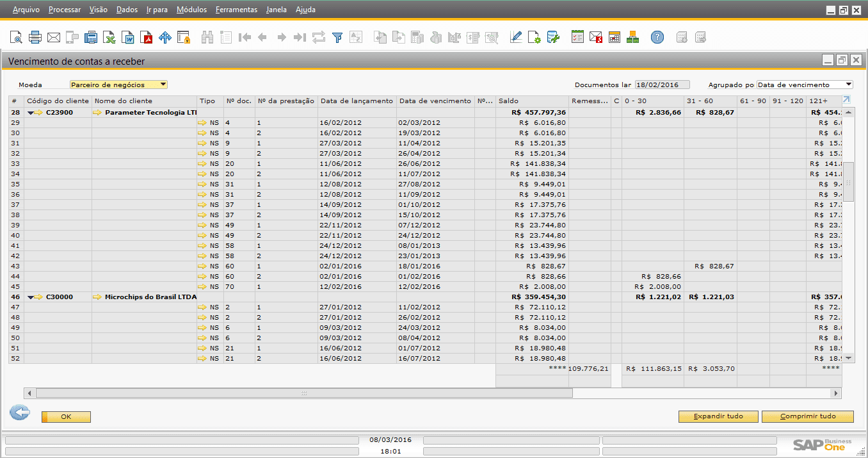The height and width of the screenshot is (458, 868).
Task: Open the green checklist toolbar icon
Action: 577,37
